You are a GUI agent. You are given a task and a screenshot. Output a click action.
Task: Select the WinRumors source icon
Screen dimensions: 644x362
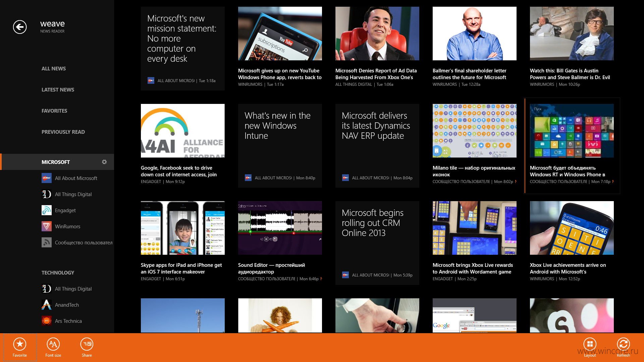click(x=47, y=226)
